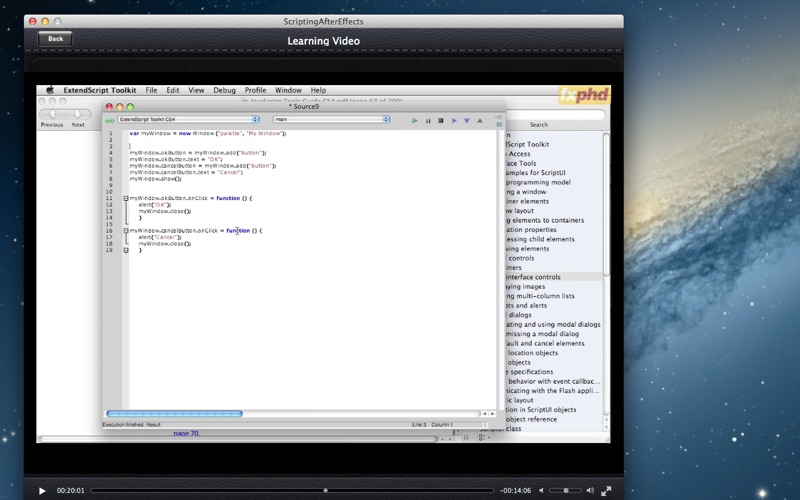Select 'object reference' outline entry

tap(531, 419)
